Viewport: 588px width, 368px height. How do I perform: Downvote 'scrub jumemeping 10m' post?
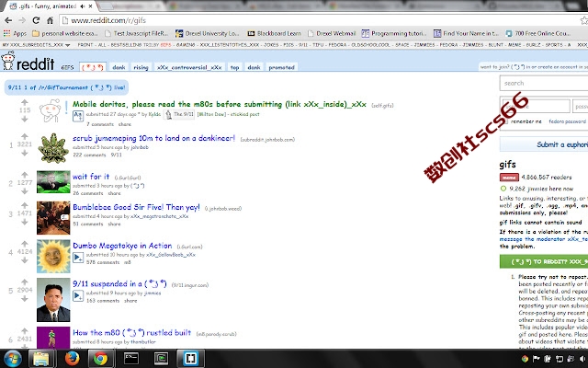[25, 153]
